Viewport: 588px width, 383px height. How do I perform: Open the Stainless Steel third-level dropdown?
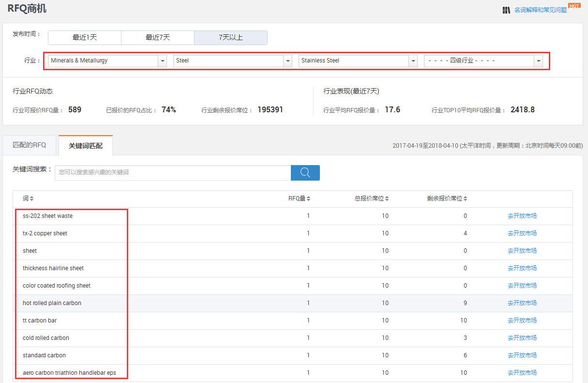click(x=412, y=61)
